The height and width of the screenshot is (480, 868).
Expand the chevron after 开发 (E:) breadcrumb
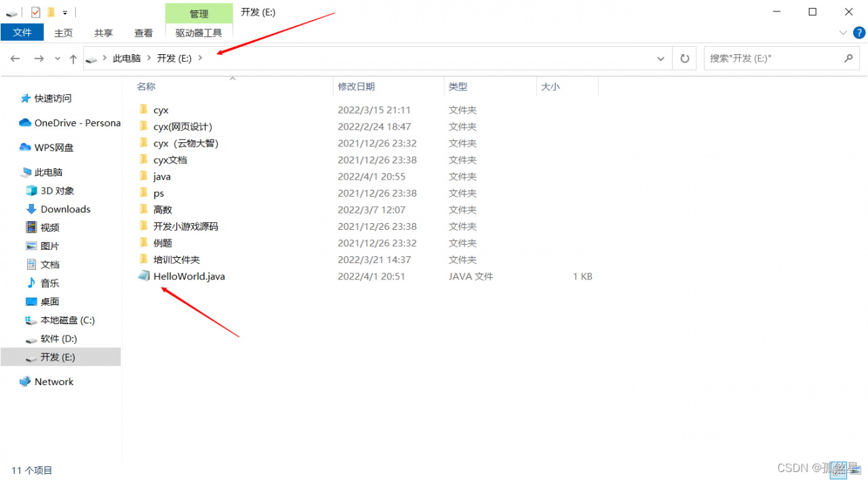tap(200, 59)
